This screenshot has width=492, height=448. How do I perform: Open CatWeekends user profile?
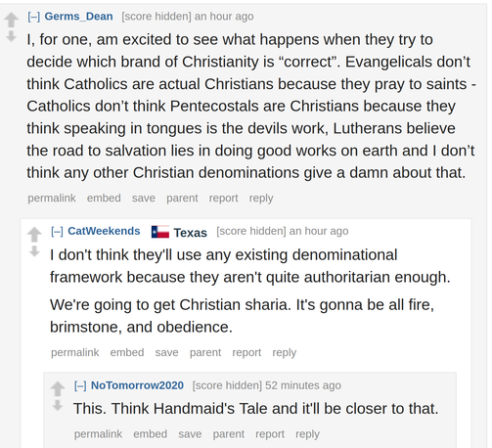point(104,231)
